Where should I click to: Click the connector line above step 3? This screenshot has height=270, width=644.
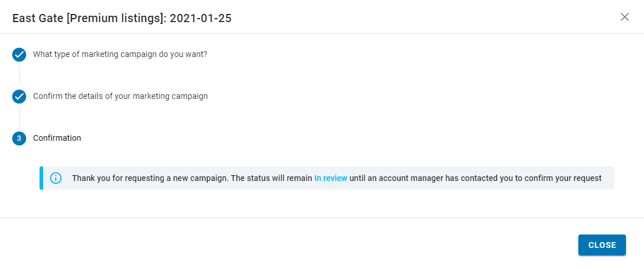pos(19,118)
